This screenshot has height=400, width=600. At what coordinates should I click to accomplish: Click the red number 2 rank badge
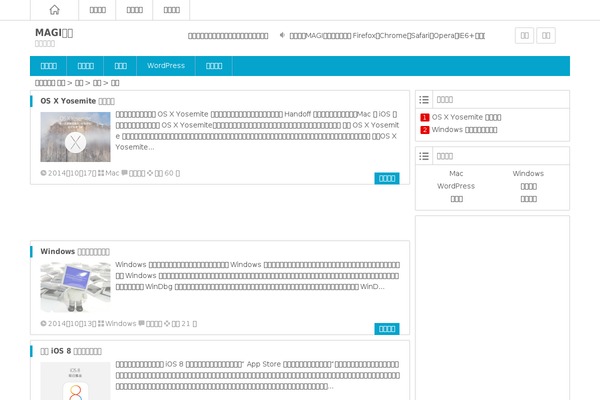(x=425, y=130)
